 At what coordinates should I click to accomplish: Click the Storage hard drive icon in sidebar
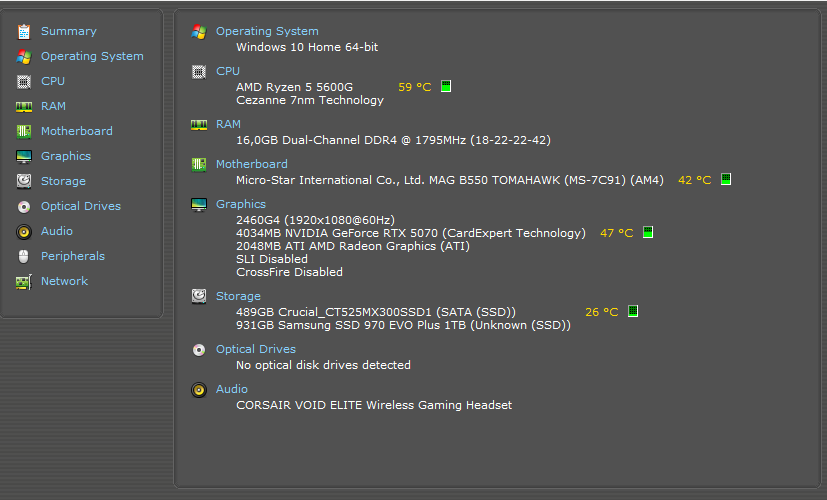(x=24, y=181)
